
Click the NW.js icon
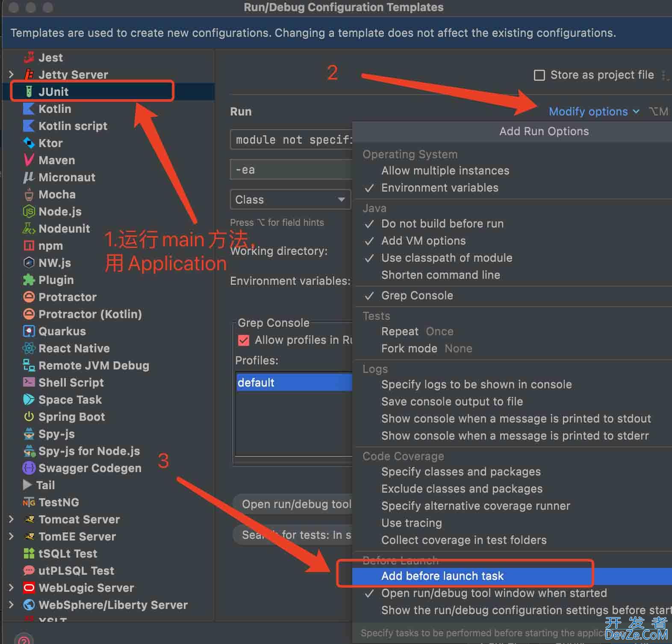click(29, 263)
